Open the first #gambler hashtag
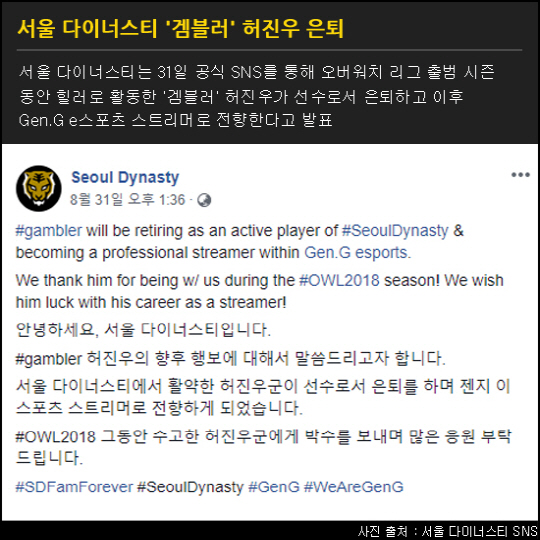The height and width of the screenshot is (540, 540). [49, 231]
